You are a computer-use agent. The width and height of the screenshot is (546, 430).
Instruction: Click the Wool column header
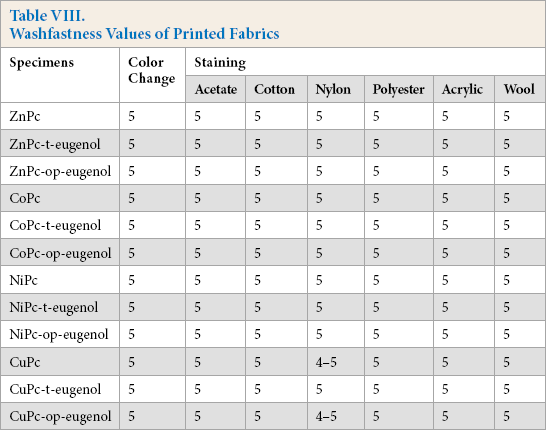click(519, 89)
